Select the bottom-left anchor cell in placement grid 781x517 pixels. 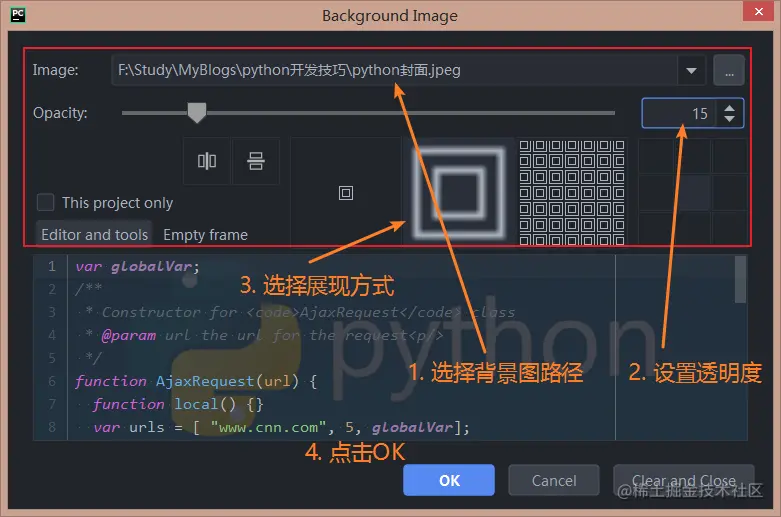[656, 228]
